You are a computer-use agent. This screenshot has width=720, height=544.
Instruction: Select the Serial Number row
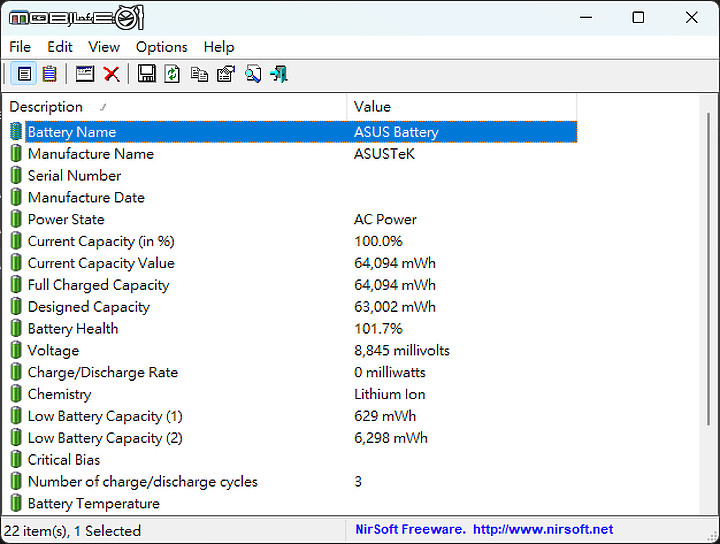[x=293, y=175]
